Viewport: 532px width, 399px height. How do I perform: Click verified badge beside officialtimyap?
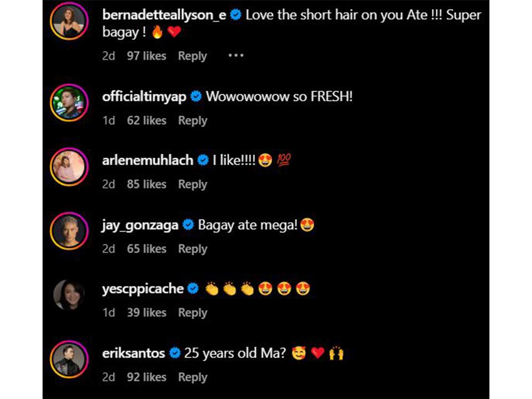pyautogui.click(x=196, y=97)
